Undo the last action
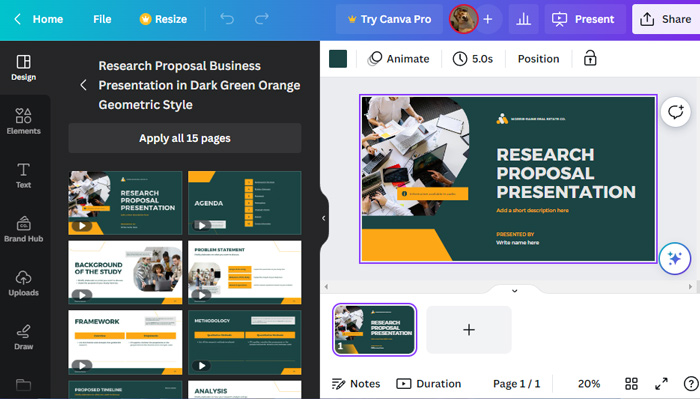Screen dimensions: 700x399 pyautogui.click(x=227, y=19)
